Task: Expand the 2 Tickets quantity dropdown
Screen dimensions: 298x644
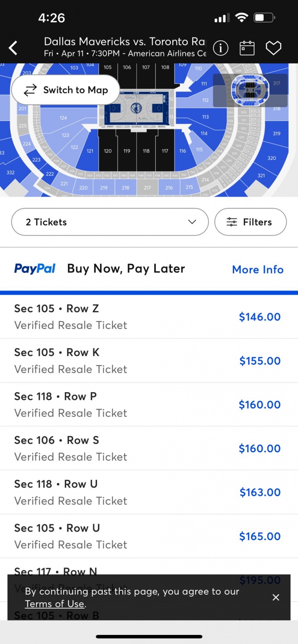Action: 110,222
